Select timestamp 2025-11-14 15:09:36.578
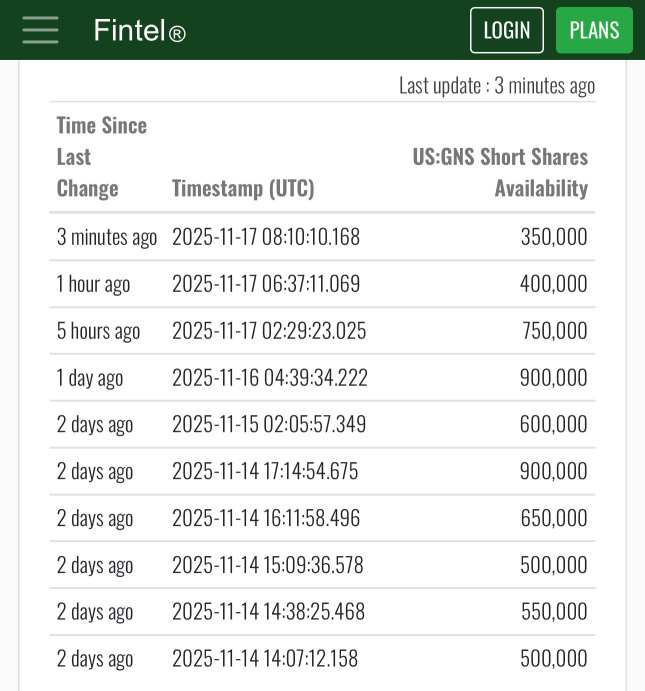 [268, 565]
